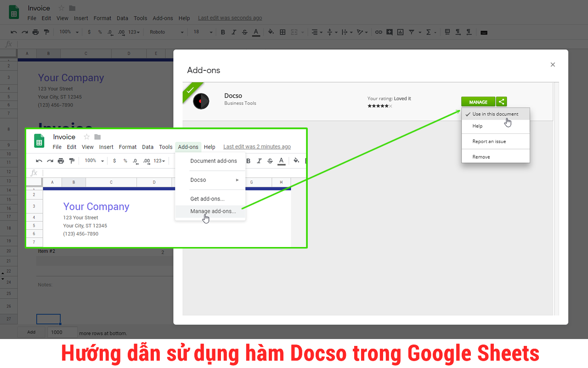Apply currency format in the inset toolbar
Screen dimensions: 588x368
point(114,161)
